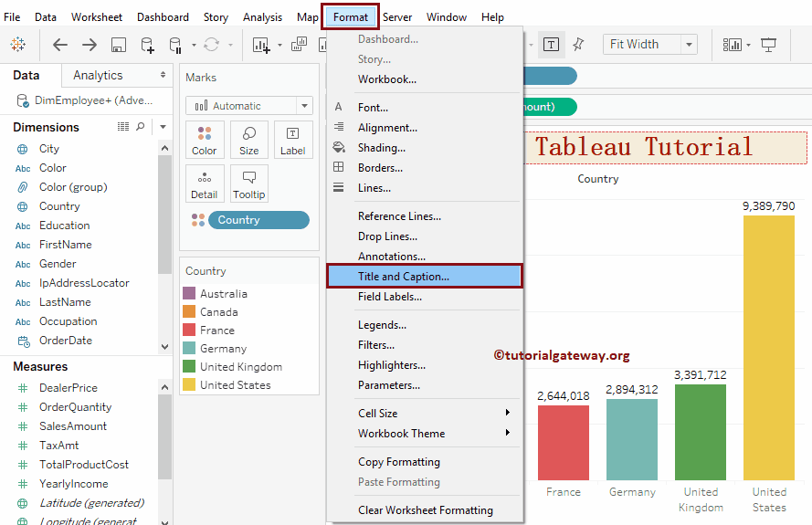Screen dimensions: 812x525
Task: Open the Worksheet menu
Action: pyautogui.click(x=97, y=17)
